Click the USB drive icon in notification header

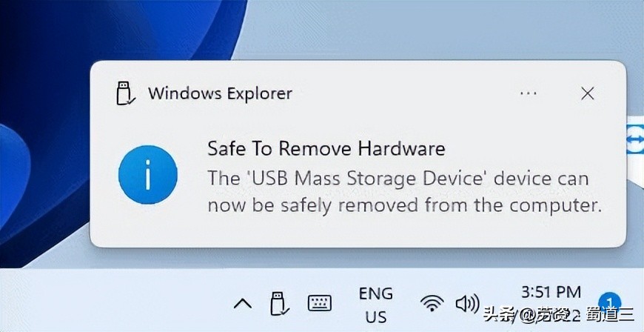click(x=124, y=94)
